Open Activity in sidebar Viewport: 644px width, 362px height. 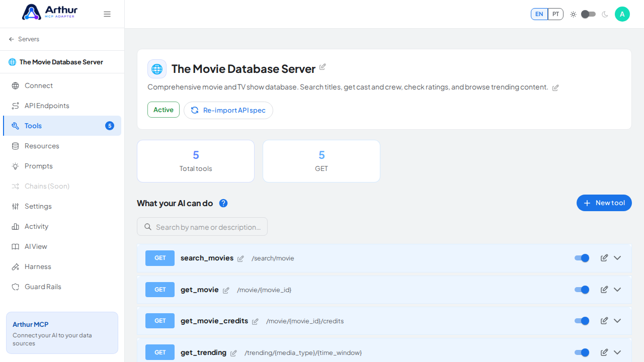[x=62, y=226]
